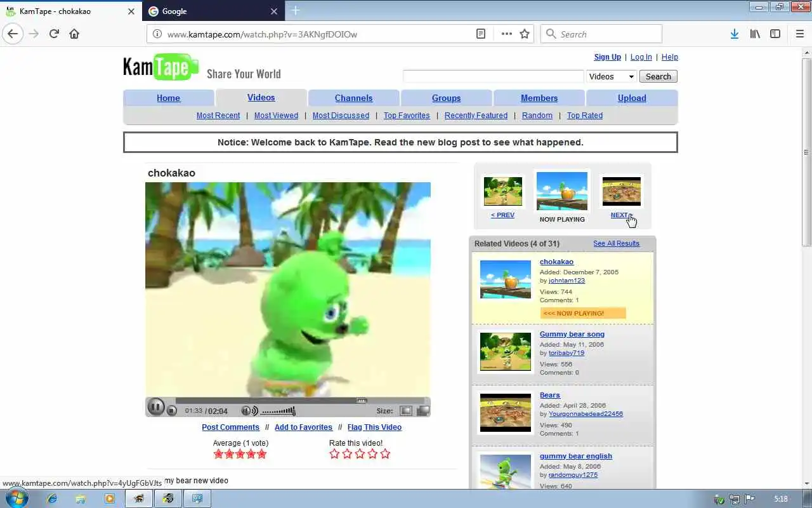Screen dimensions: 812x508
Task: Open Windows Media Player from the taskbar
Action: [109, 498]
